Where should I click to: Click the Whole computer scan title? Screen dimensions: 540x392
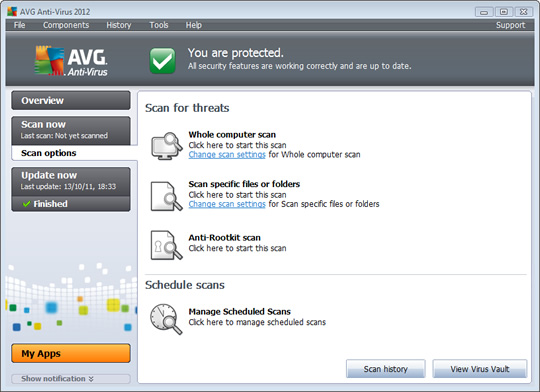coord(232,134)
